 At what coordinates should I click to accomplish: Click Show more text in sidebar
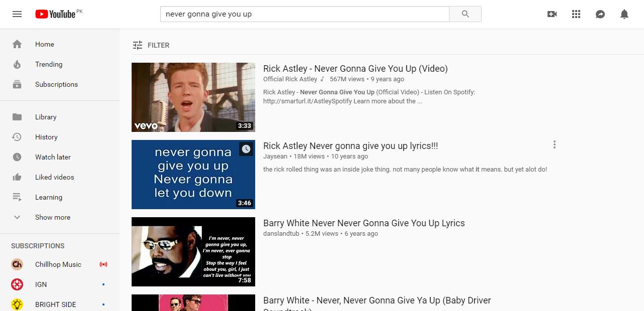pyautogui.click(x=53, y=217)
